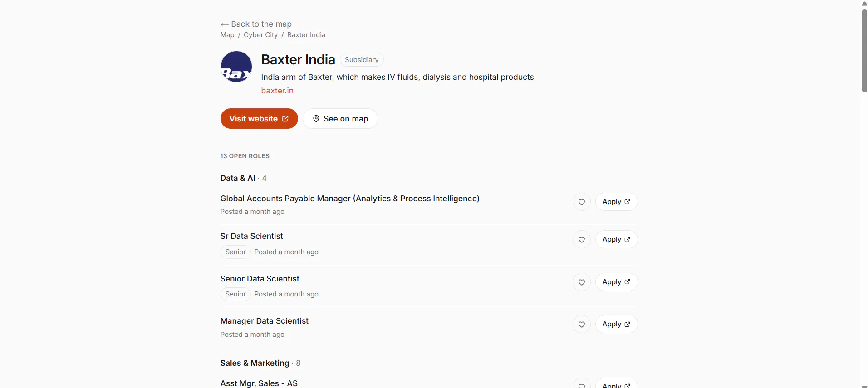Viewport: 868px width, 388px height.
Task: Click the Baxter India logo
Action: pos(236,67)
